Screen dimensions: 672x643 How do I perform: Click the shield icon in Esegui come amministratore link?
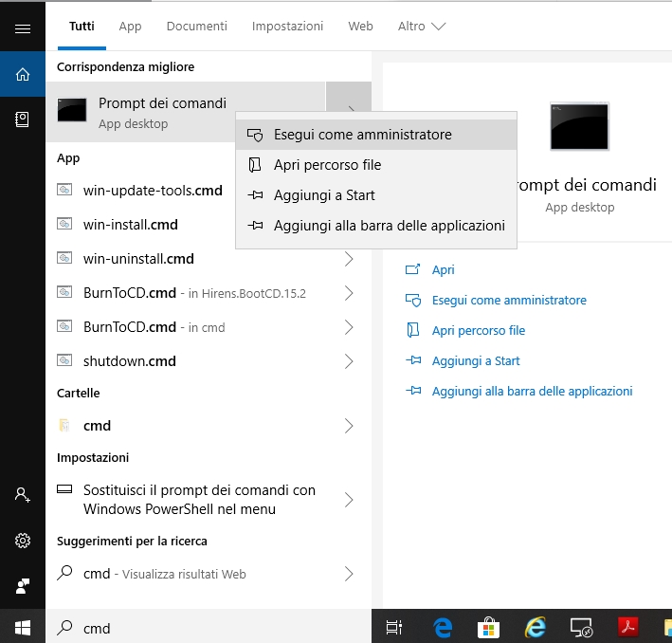(413, 300)
